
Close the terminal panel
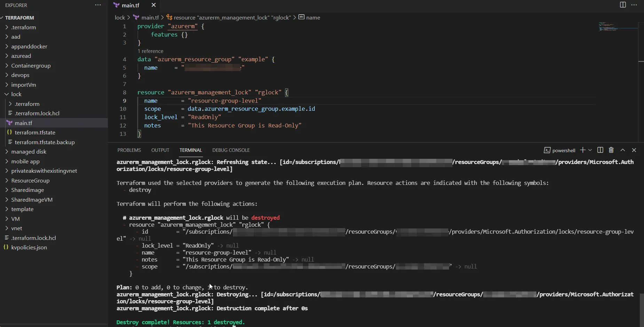coord(634,150)
